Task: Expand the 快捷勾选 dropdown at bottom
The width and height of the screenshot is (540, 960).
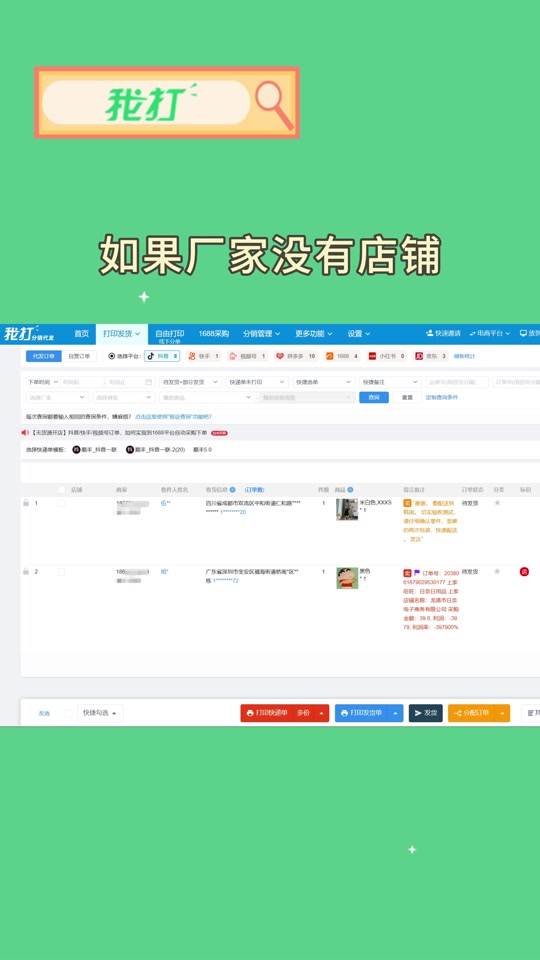Action: (100, 713)
